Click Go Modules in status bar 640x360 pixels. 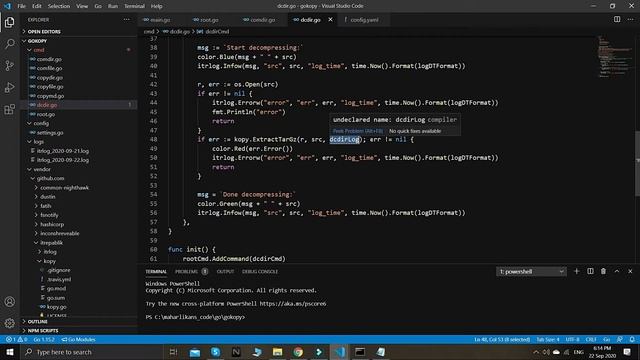click(78, 339)
